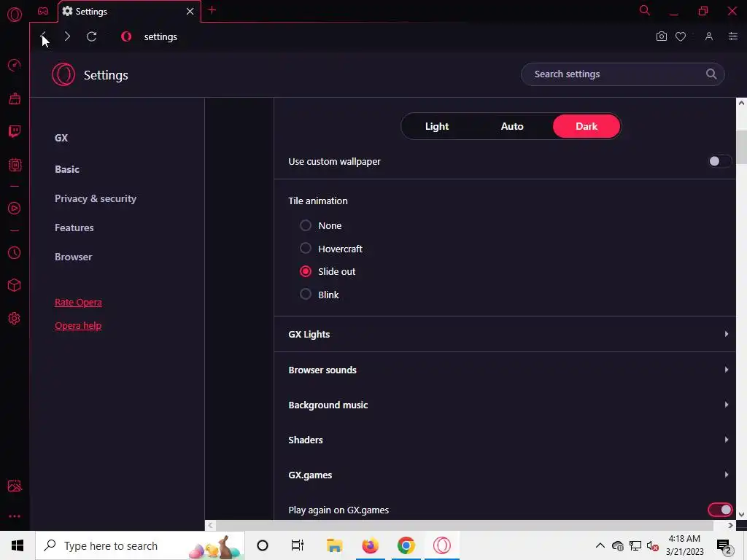The height and width of the screenshot is (560, 747).
Task: Open Extensions cube sidebar icon
Action: (15, 285)
